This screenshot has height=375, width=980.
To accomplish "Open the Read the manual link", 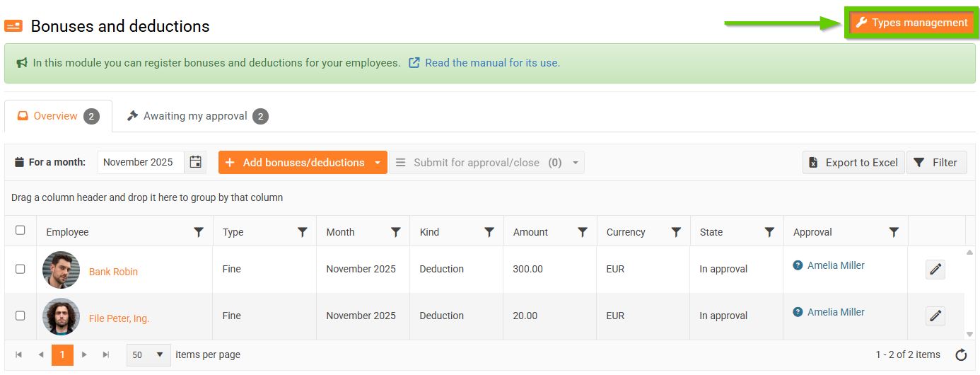I will tap(491, 63).
